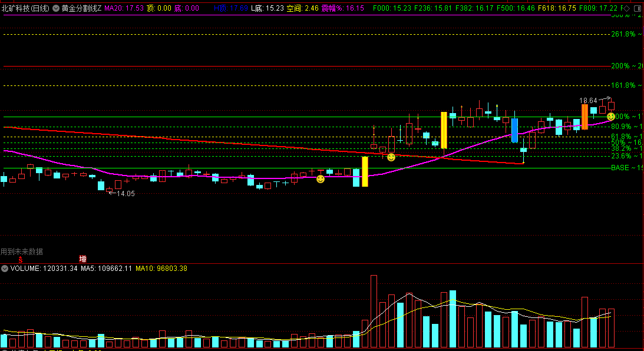
Task: Click the 震幅%: 16.15 value
Action: (x=342, y=8)
